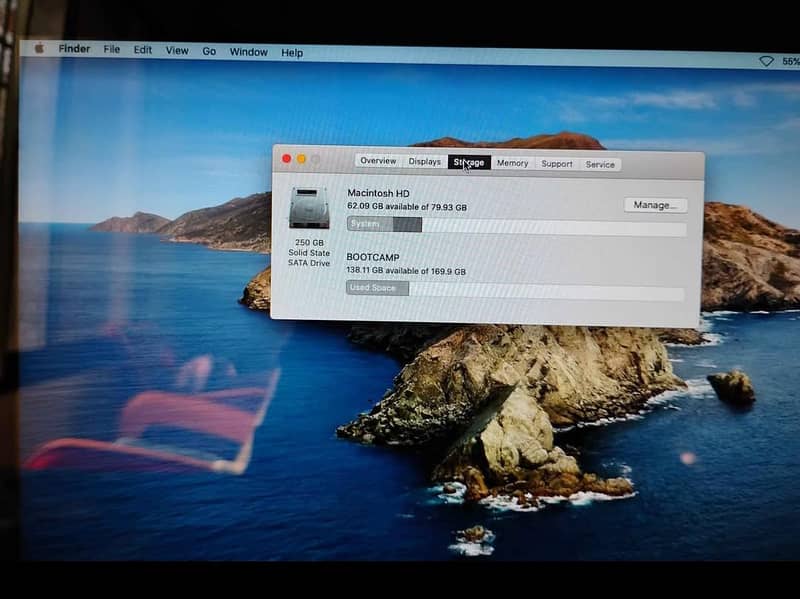This screenshot has height=599, width=800.
Task: Click the '250 GB Solid State SATA Drive' label
Action: tap(309, 253)
